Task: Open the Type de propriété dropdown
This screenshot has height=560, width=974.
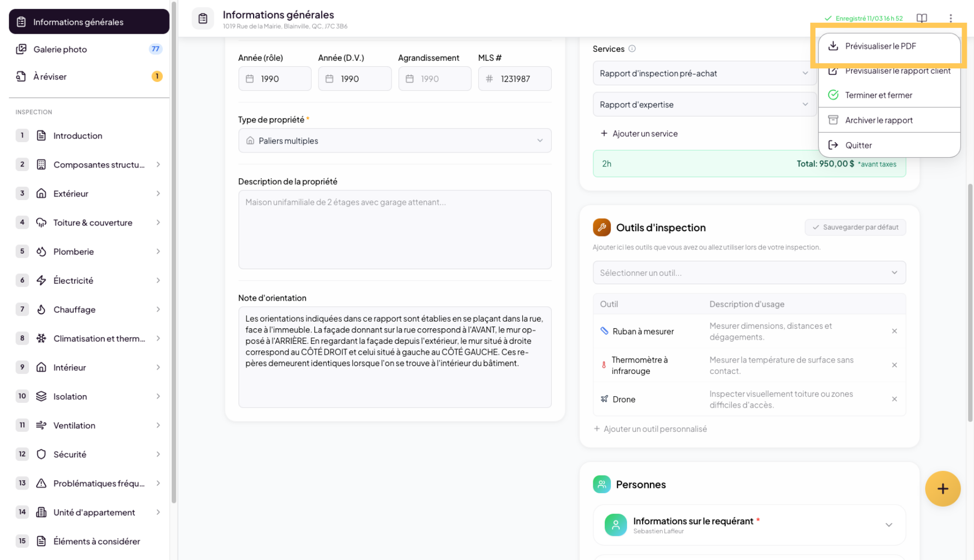Action: pos(394,141)
